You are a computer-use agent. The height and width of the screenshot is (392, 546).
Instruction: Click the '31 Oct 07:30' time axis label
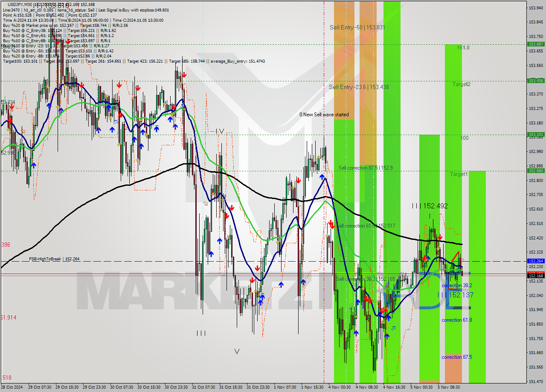point(203,387)
